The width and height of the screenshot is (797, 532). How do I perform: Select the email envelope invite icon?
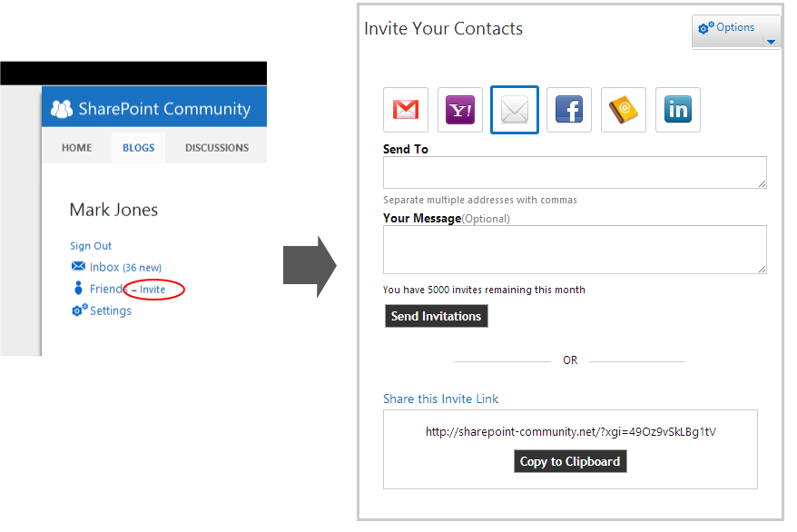tap(514, 110)
